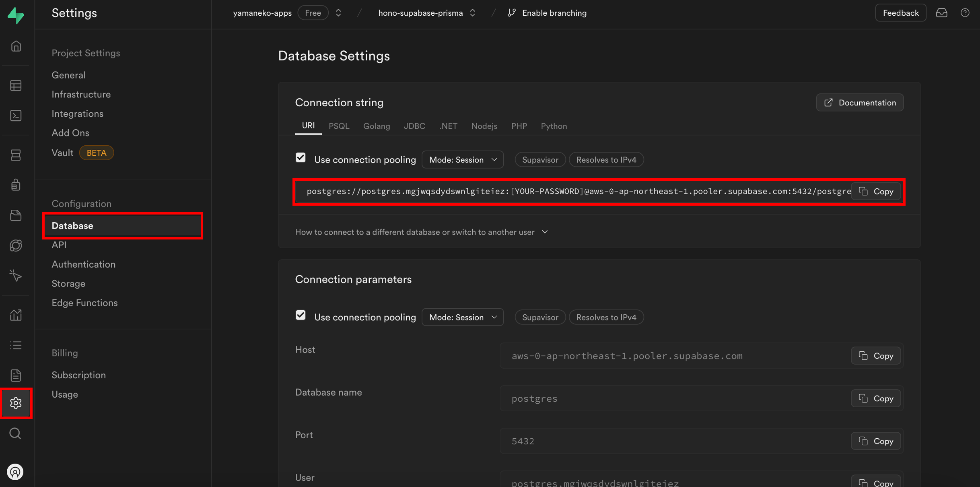
Task: Open the Storage folder icon in sidebar
Action: [16, 215]
